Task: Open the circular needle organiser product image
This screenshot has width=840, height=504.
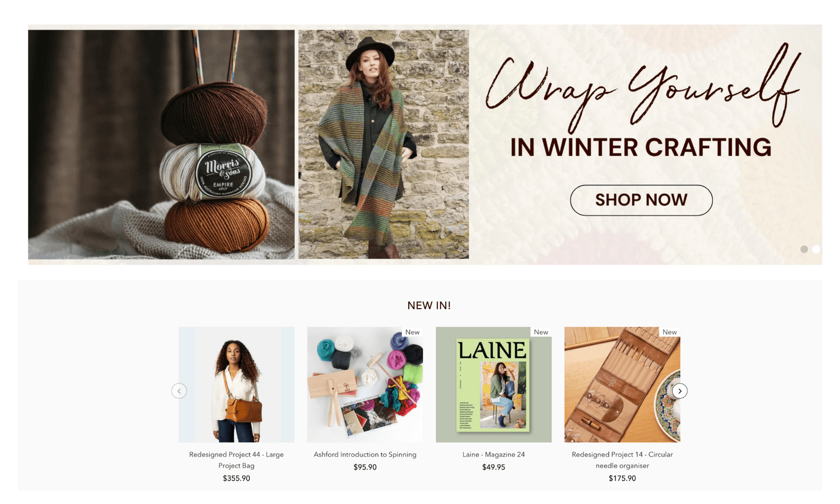Action: [622, 385]
